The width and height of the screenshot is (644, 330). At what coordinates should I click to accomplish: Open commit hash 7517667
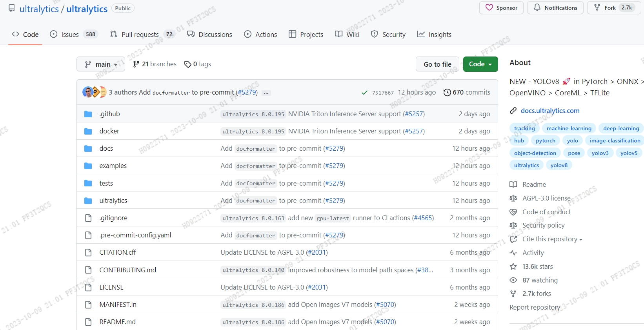(383, 93)
